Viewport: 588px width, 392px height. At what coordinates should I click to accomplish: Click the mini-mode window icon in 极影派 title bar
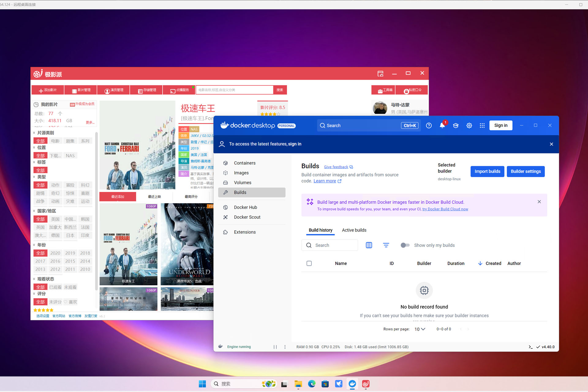(380, 73)
